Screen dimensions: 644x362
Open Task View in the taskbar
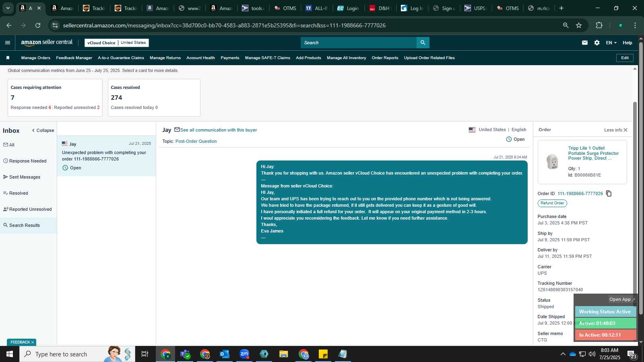click(x=145, y=354)
